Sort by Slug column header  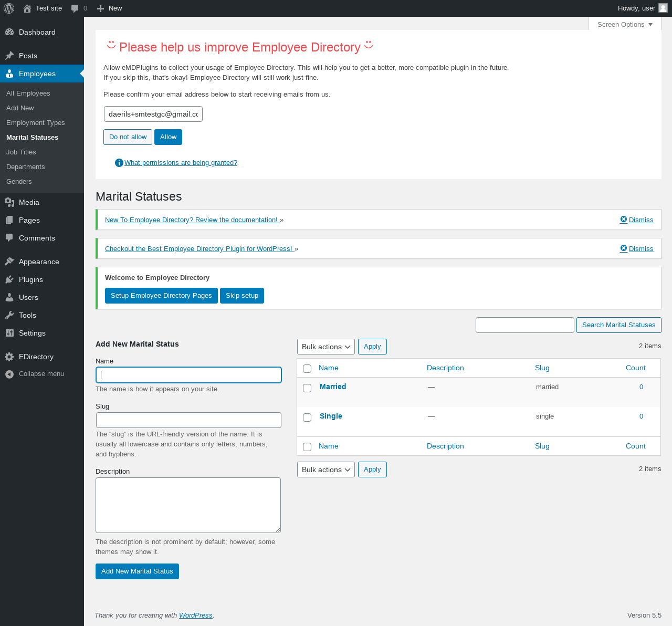(542, 368)
